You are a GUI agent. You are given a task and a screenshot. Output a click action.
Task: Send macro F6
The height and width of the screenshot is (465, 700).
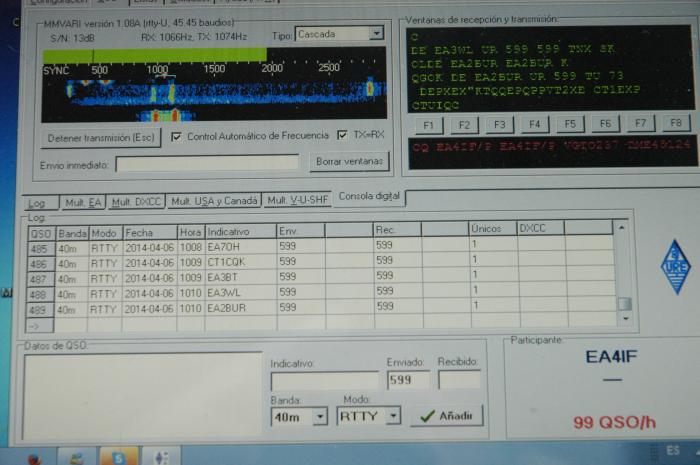tap(605, 123)
